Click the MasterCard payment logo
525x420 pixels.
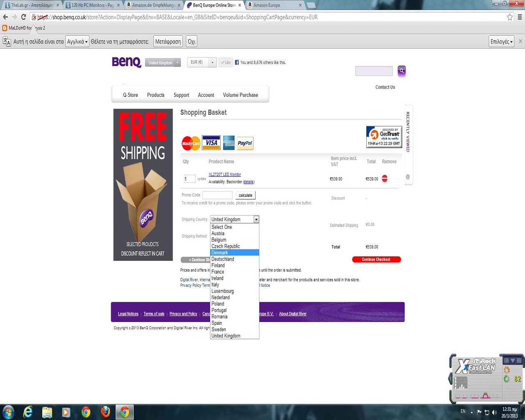191,143
